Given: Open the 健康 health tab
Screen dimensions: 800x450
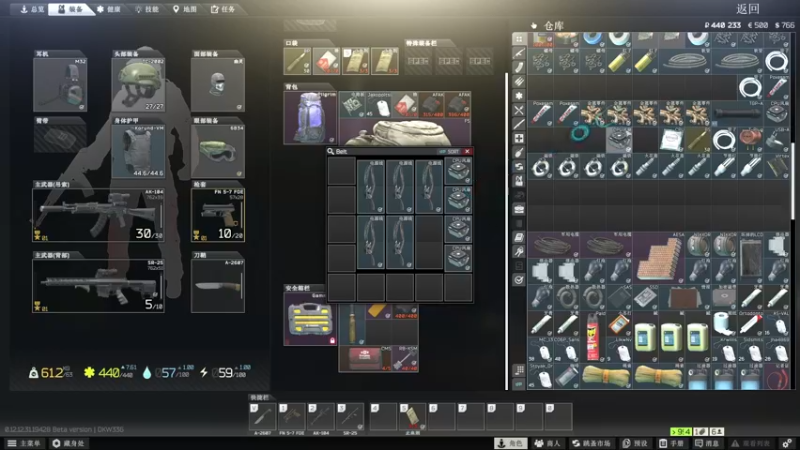Looking at the screenshot, I should tap(109, 9).
